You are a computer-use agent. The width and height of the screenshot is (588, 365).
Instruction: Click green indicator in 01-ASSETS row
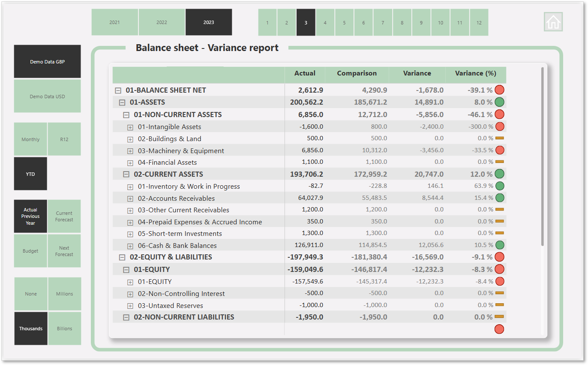(x=499, y=102)
